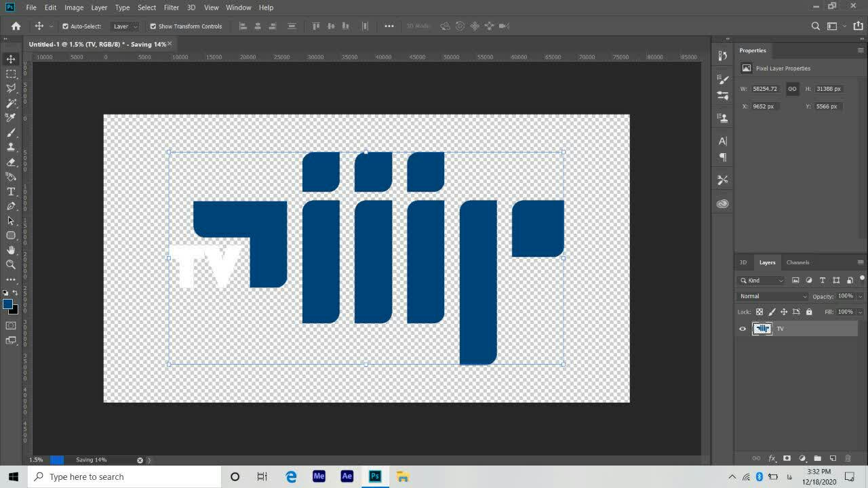Select the Rectangular Marquee tool

[11, 74]
